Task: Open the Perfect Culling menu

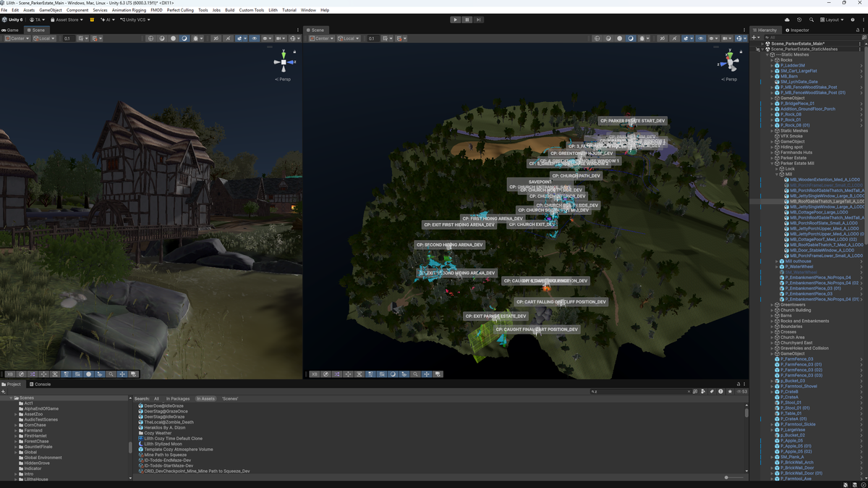Action: (181, 10)
